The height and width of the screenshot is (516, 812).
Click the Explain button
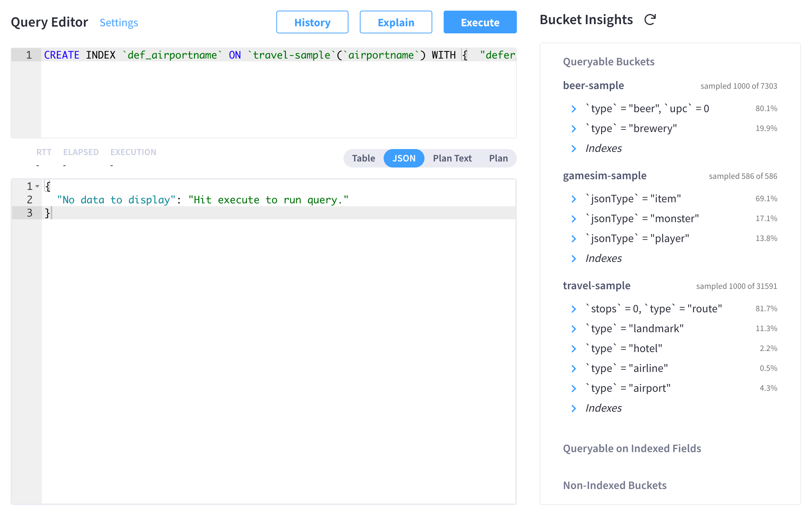[x=396, y=22]
